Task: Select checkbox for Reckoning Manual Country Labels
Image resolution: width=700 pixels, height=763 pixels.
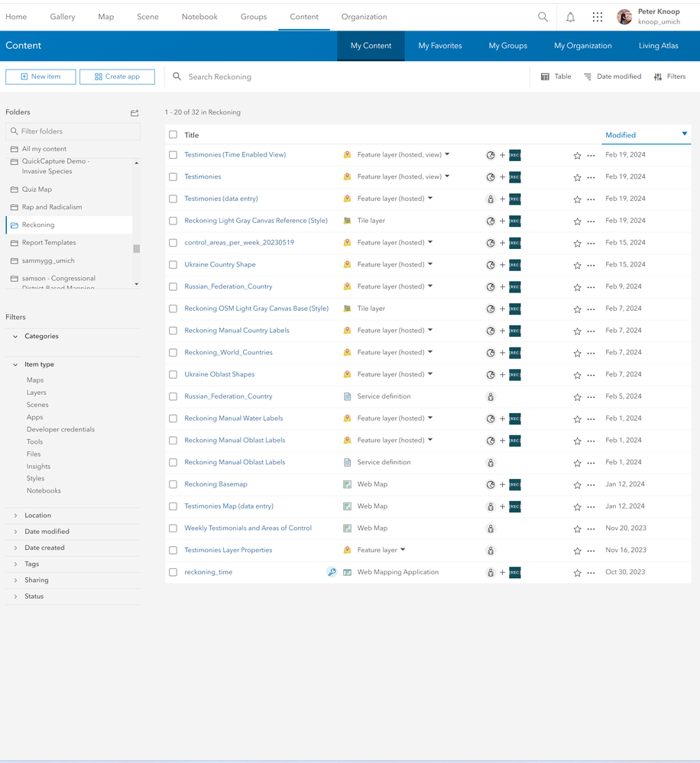Action: tap(173, 331)
